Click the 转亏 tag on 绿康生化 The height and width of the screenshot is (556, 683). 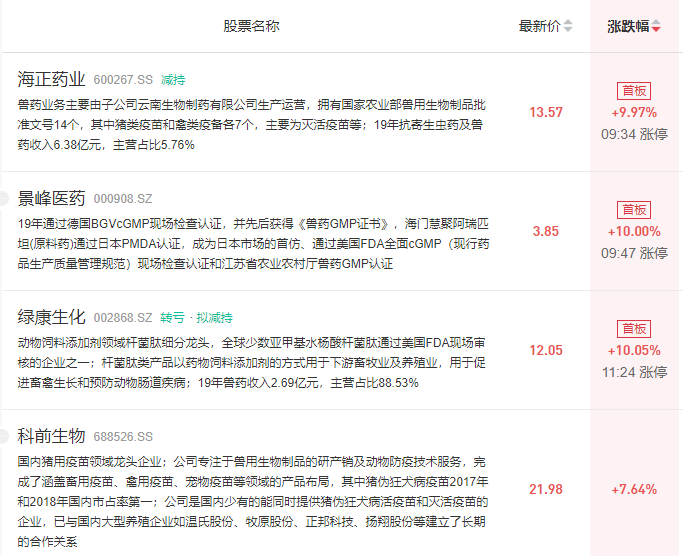pyautogui.click(x=172, y=318)
